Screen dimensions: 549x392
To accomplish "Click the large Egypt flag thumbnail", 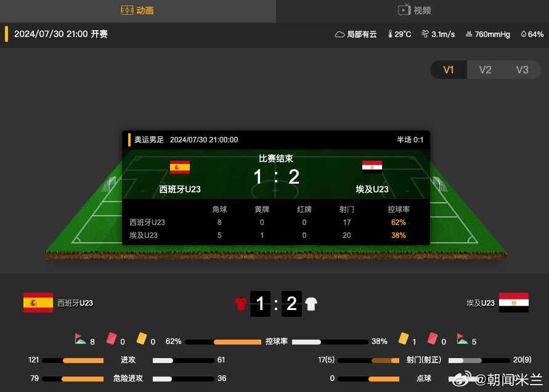I will (514, 303).
